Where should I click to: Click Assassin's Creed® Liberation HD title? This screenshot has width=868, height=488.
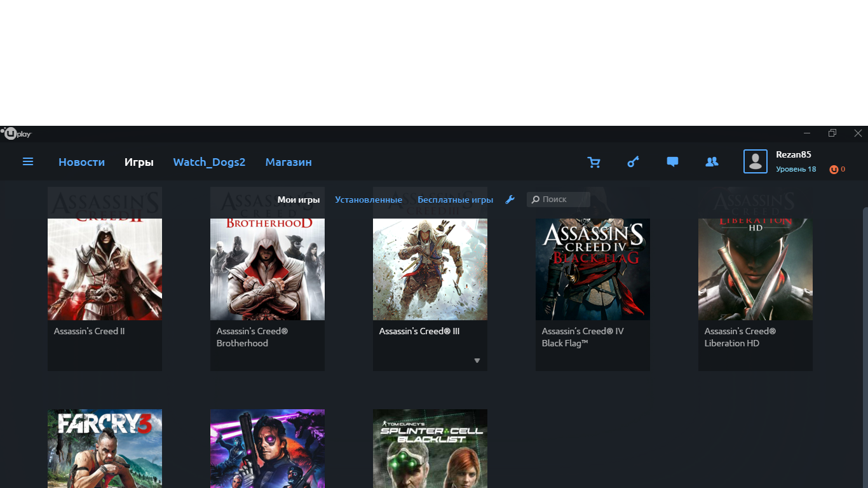(740, 337)
